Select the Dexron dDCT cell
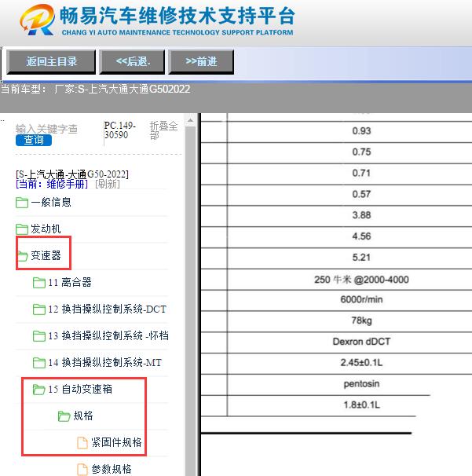The height and width of the screenshot is (476, 472). click(x=361, y=342)
